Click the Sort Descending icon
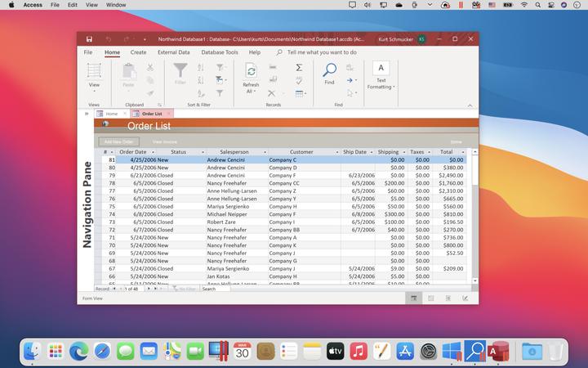Screen dimensions: 588x368 tap(201, 80)
